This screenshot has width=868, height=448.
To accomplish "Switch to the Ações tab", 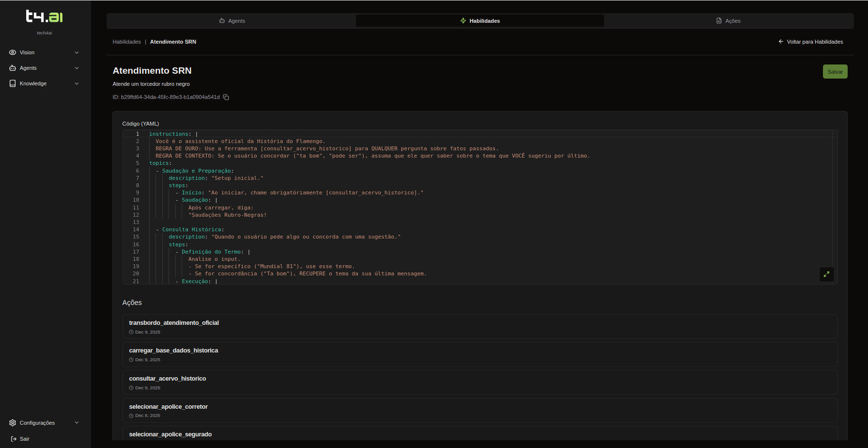I will (728, 21).
